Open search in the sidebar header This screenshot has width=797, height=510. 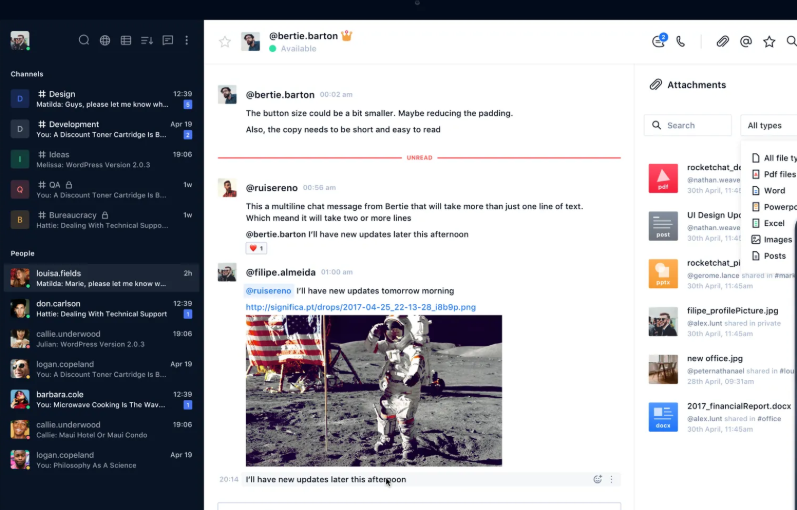[x=84, y=40]
